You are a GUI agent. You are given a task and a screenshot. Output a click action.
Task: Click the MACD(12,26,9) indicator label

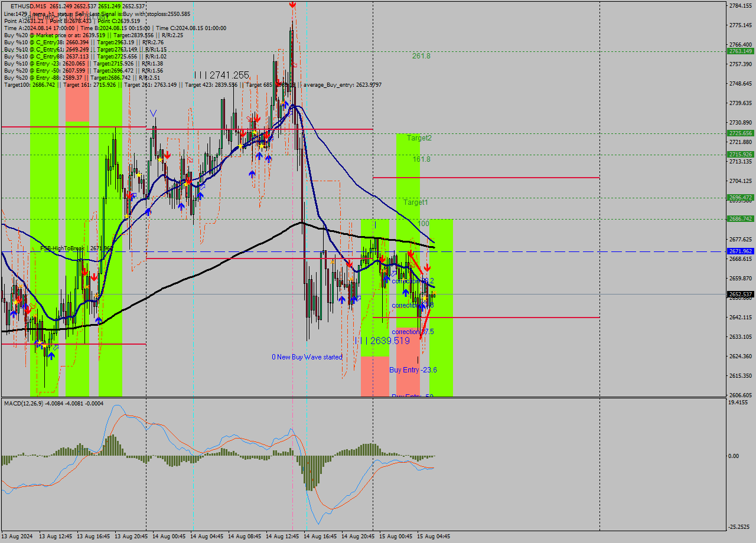28,403
